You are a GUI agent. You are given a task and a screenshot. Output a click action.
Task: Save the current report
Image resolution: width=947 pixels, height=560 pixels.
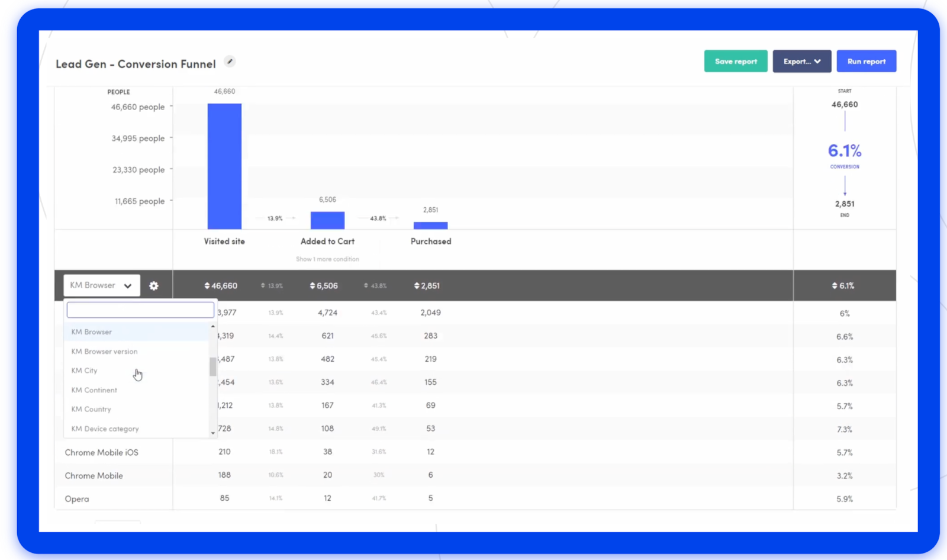click(735, 61)
